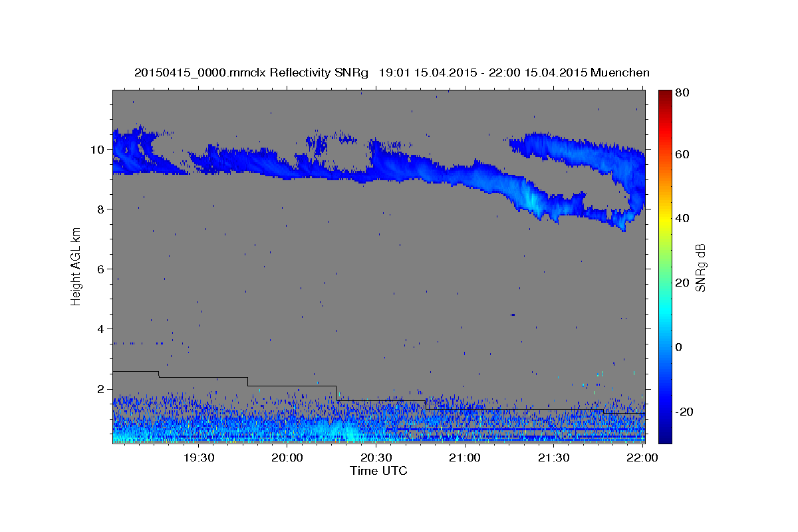The width and height of the screenshot is (798, 532).
Task: Click the 22:00 time tick label
Action: [642, 458]
